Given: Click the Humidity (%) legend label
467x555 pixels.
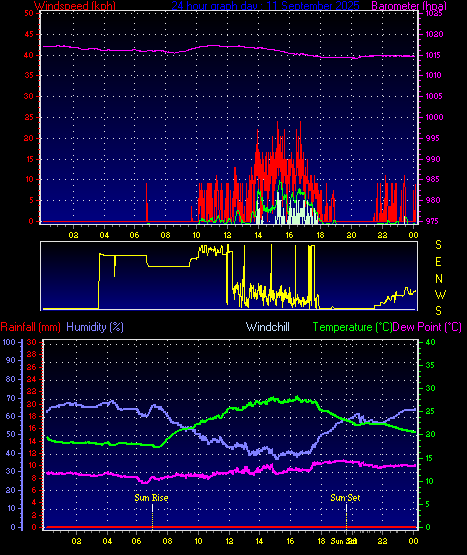Looking at the screenshot, I should pyautogui.click(x=95, y=327).
